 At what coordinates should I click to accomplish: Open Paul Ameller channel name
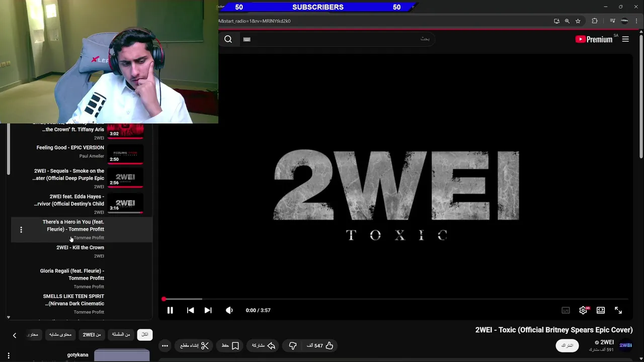click(x=92, y=156)
